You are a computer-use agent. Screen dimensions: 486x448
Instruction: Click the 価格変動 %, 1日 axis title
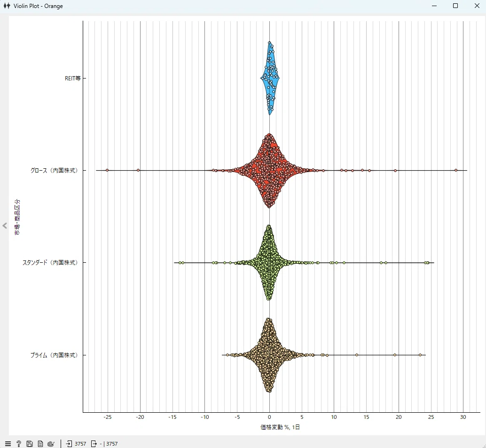[x=280, y=427]
